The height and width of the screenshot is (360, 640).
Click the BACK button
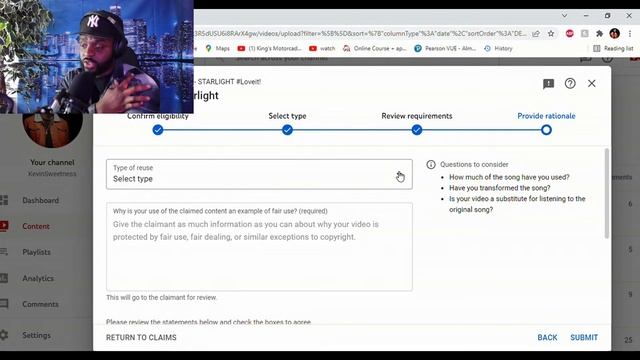(547, 338)
